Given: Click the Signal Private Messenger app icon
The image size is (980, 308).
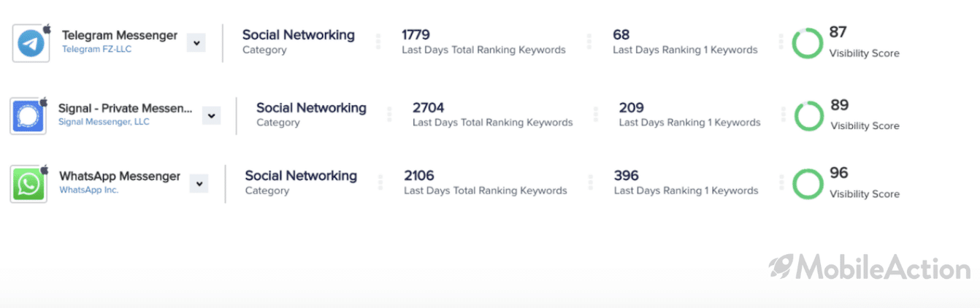Looking at the screenshot, I should [x=28, y=116].
